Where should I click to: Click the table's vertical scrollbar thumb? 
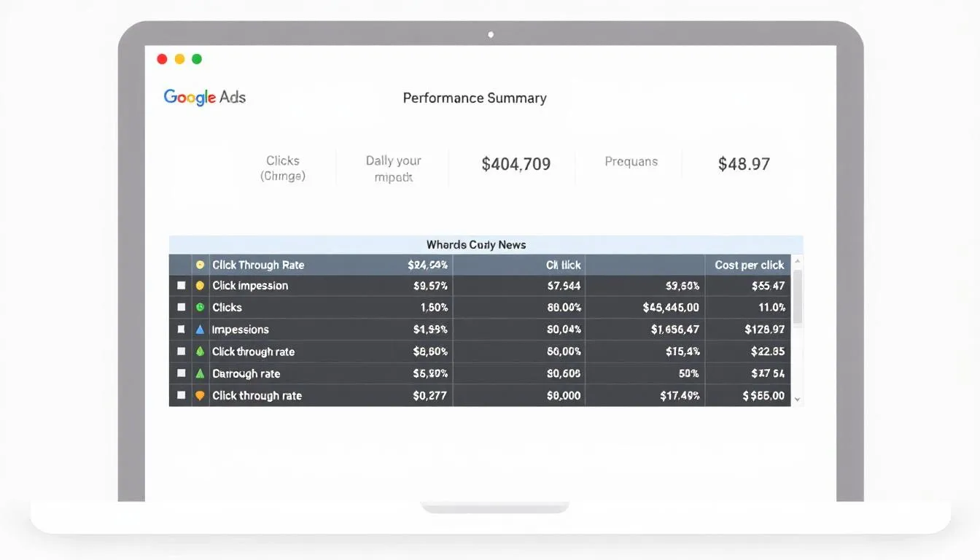(797, 297)
